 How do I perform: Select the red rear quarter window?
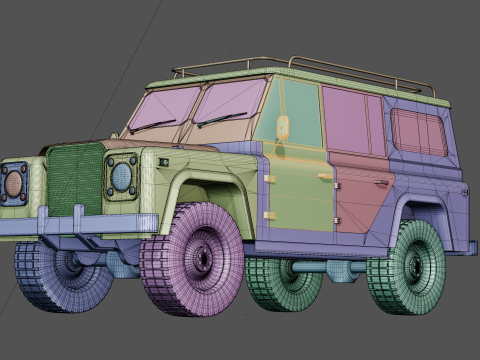pyautogui.click(x=419, y=132)
